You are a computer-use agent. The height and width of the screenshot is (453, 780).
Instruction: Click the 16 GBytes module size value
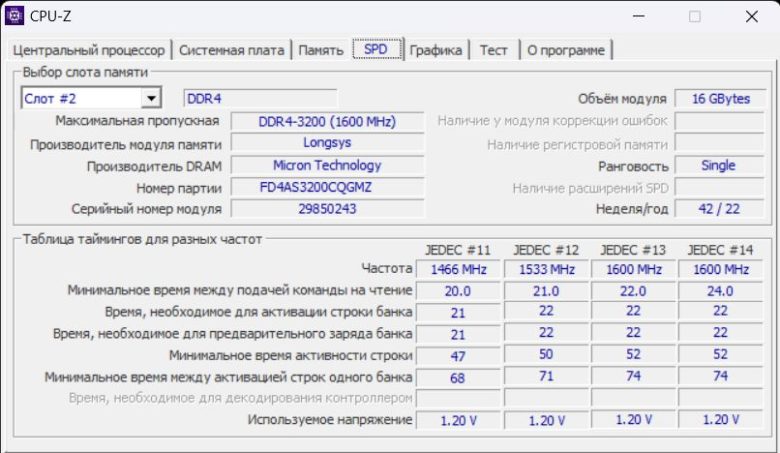point(720,98)
